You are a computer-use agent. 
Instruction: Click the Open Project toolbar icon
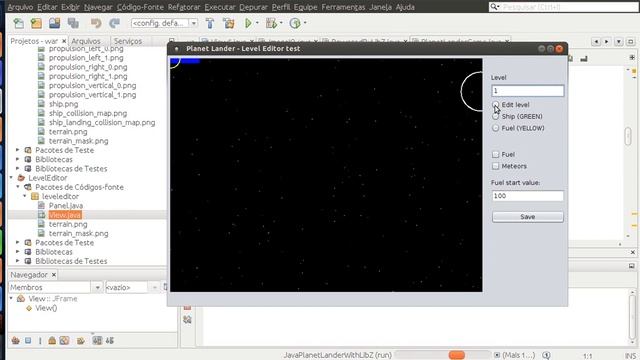pyautogui.click(x=54, y=23)
